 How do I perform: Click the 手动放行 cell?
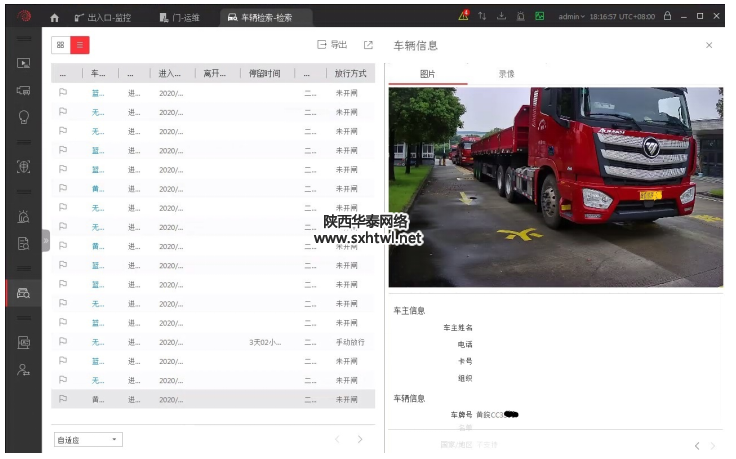click(x=350, y=342)
